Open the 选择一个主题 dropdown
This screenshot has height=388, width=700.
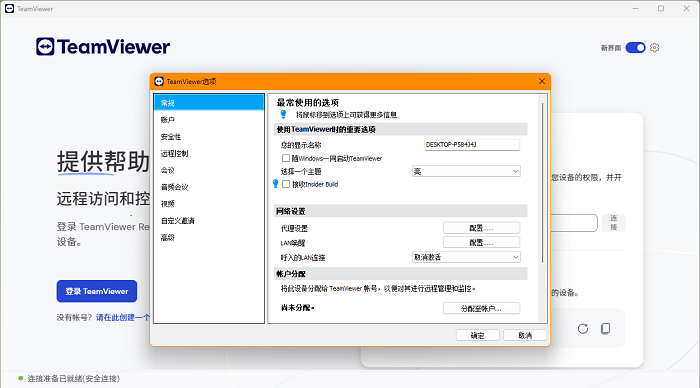click(x=466, y=171)
